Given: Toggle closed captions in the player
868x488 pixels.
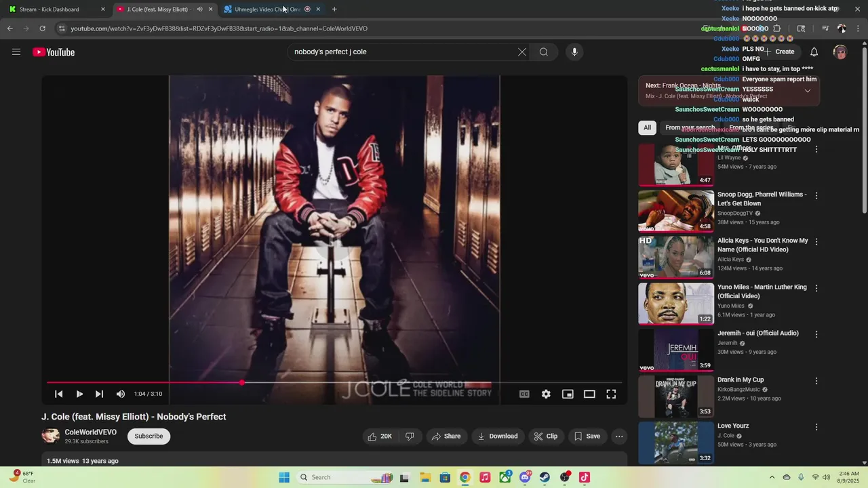Looking at the screenshot, I should [x=524, y=394].
